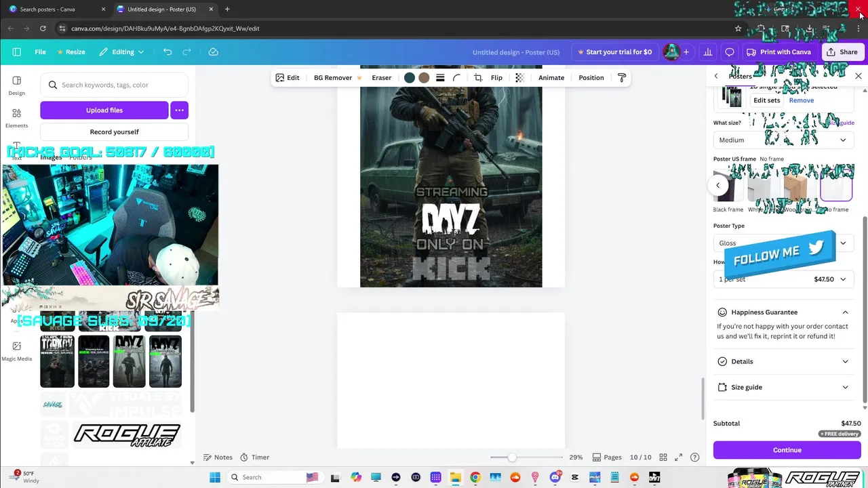Viewport: 868px width, 488px height.
Task: Click Upload files button
Action: (x=104, y=110)
